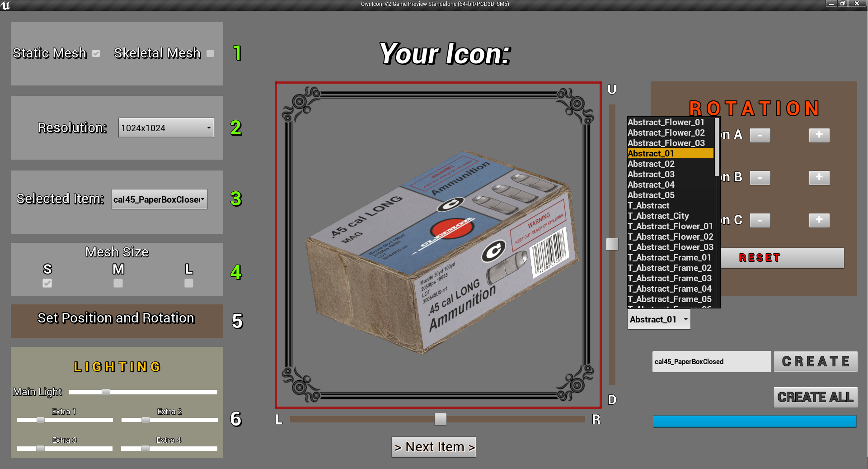Select Abstract_Flower_02 from the background list

pos(666,133)
